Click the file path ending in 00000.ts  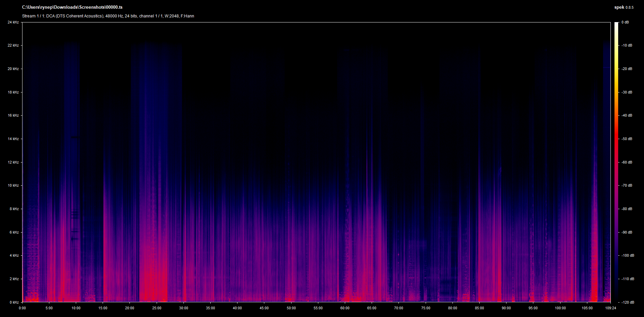point(72,7)
